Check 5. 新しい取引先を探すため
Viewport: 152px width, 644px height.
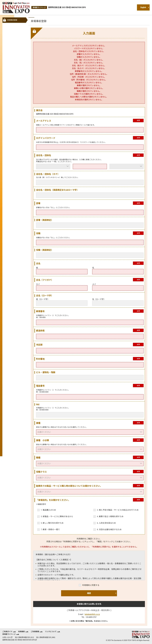[x=38, y=523]
